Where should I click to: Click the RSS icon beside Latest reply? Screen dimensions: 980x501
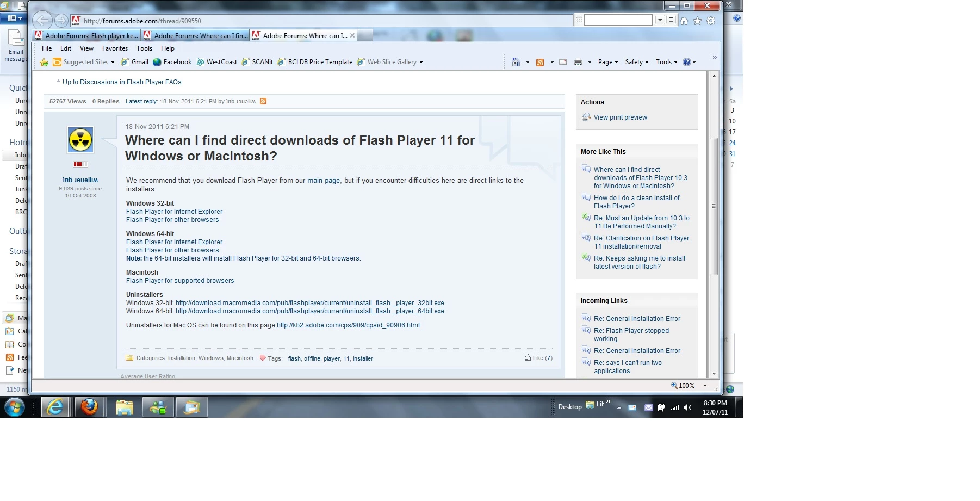pos(263,101)
